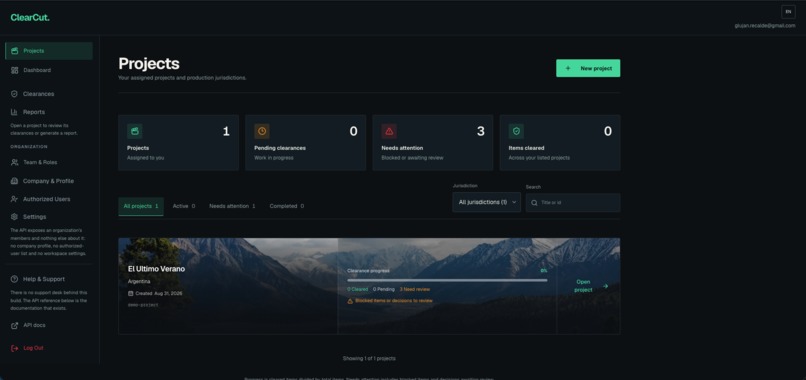Go to Clearances in the sidebar
Viewport: 806px width, 380px height.
click(x=49, y=94)
